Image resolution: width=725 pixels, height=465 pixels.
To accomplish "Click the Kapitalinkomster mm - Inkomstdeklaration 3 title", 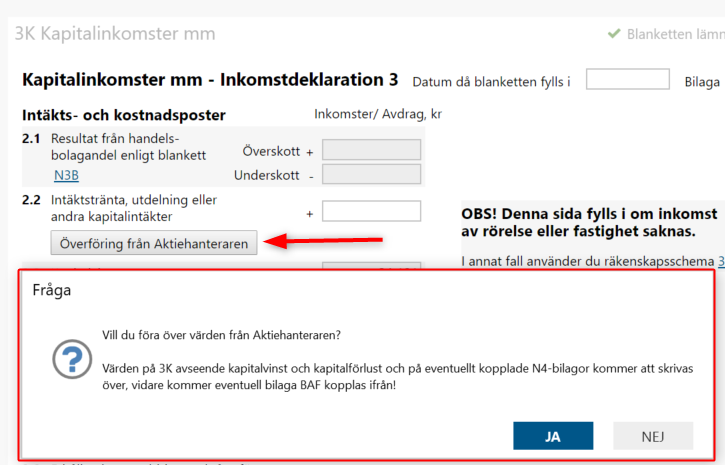I will 210,80.
